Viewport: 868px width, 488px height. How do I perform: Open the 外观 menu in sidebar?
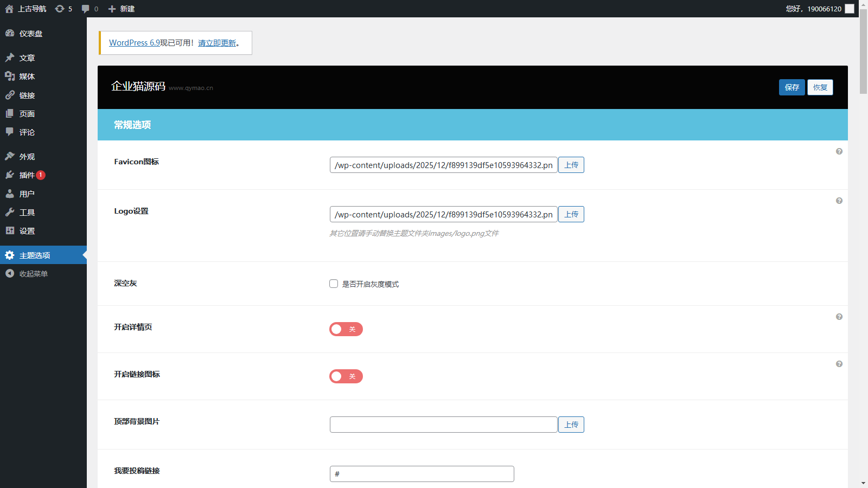click(27, 157)
